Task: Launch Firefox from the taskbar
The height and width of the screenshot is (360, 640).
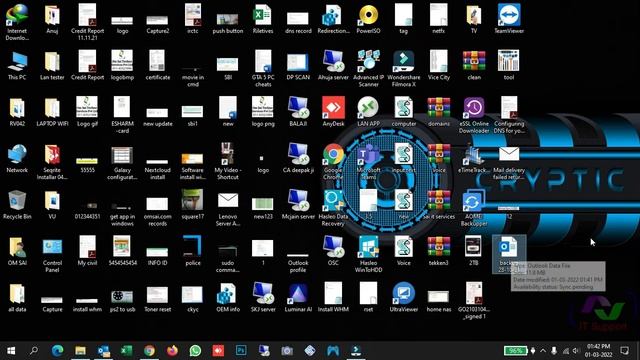Action: click(x=172, y=350)
